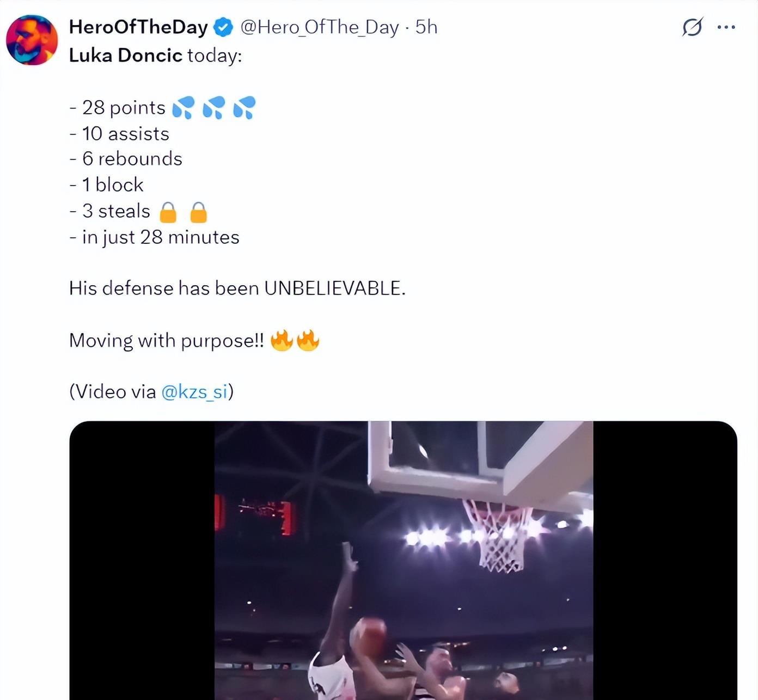Click the first fire emoji
This screenshot has height=700, width=758.
[282, 341]
